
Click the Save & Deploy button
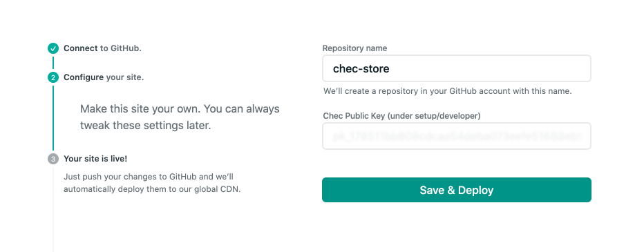456,190
